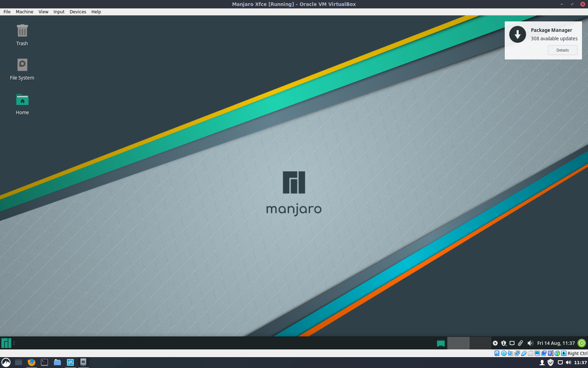Open the View menu
This screenshot has width=588, height=368.
(43, 12)
